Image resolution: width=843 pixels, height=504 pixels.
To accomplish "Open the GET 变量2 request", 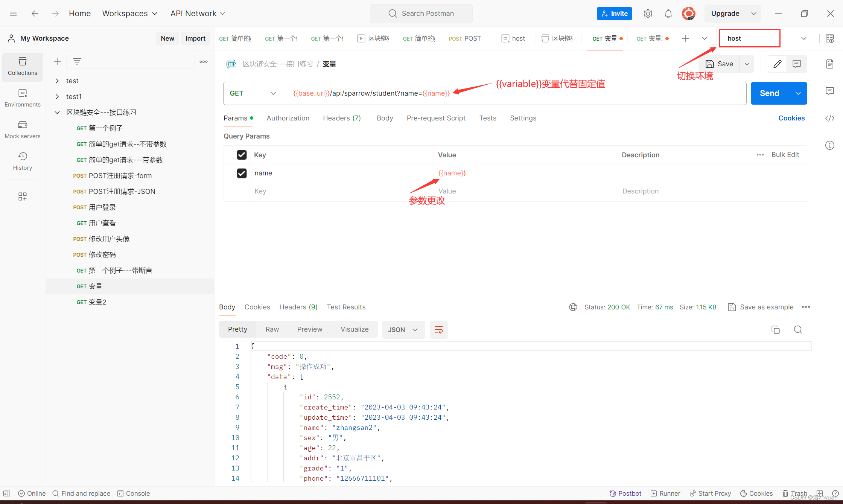I will tap(91, 302).
